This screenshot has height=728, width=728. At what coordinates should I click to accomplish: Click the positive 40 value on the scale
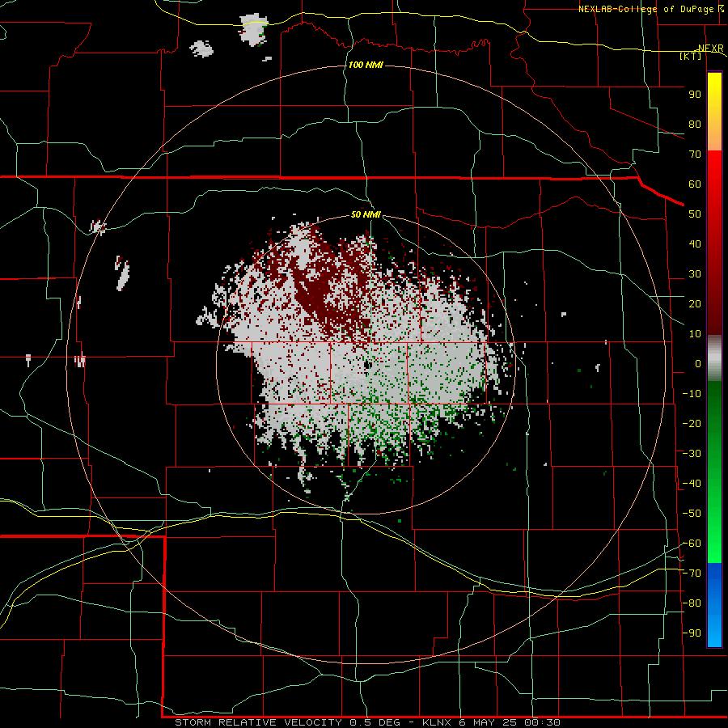(x=695, y=243)
